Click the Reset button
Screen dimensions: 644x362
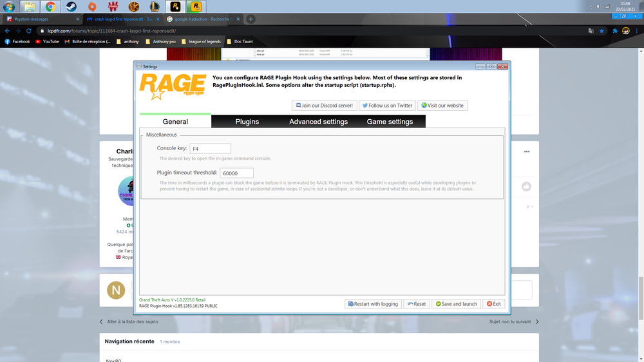[417, 304]
